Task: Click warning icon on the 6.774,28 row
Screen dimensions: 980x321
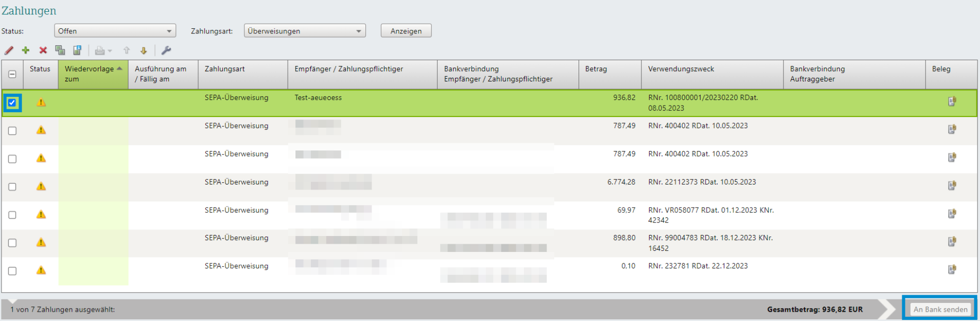Action: pos(41,187)
